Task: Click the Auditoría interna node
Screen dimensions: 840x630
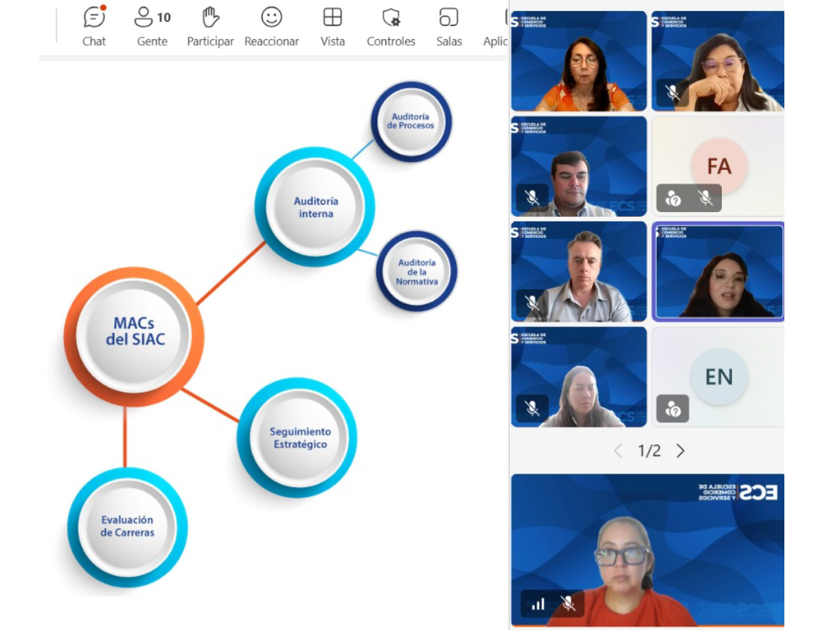Action: coord(315,207)
